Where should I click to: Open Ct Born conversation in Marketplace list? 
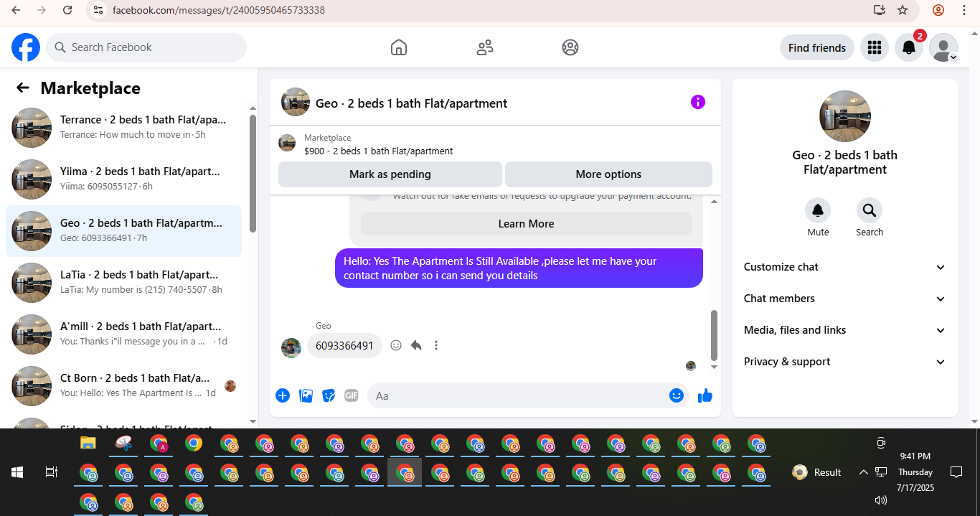pyautogui.click(x=123, y=386)
